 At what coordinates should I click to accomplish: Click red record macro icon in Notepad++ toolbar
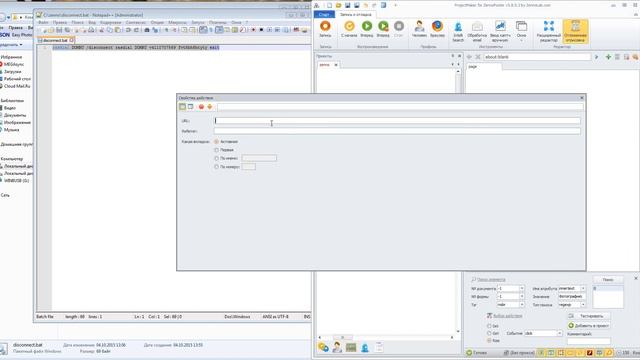pyautogui.click(x=253, y=30)
